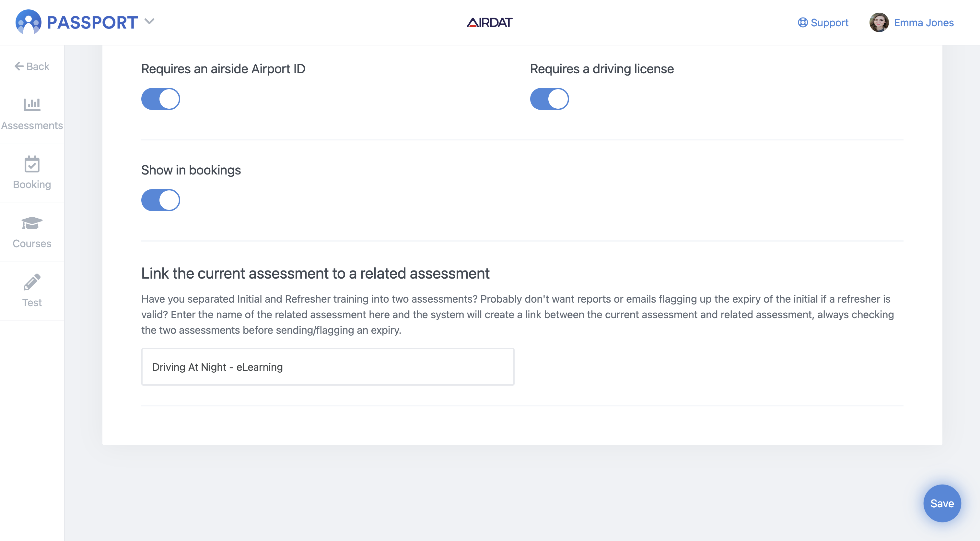Viewport: 980px width, 541px height.
Task: Click the AIRDAT logo
Action: coord(490,22)
